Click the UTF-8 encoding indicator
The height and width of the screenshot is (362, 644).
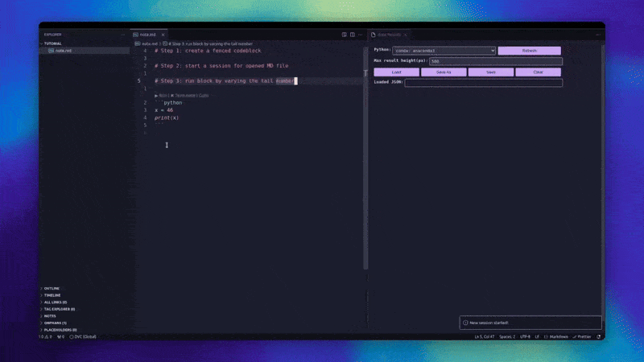pos(525,337)
